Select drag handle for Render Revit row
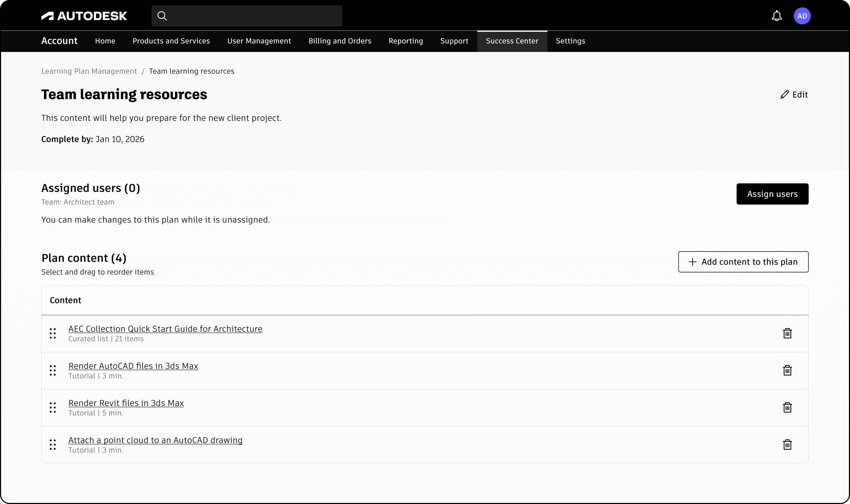 [53, 407]
